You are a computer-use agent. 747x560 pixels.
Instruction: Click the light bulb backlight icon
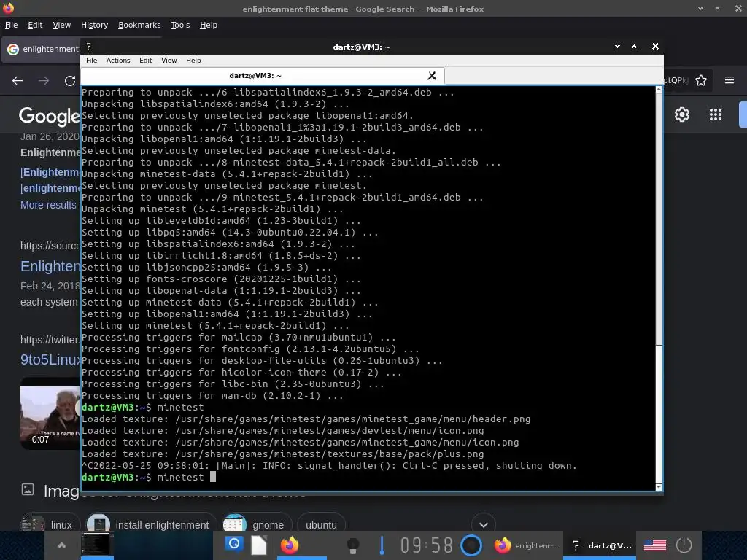pyautogui.click(x=352, y=545)
